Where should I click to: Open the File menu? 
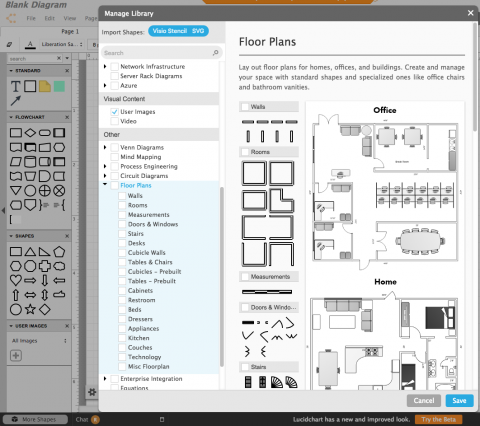click(31, 18)
